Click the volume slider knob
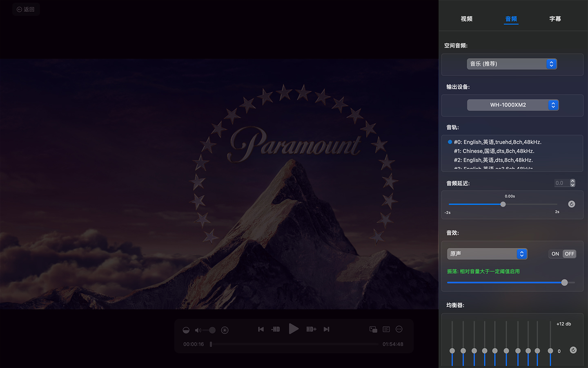This screenshot has height=368, width=588. 212,330
